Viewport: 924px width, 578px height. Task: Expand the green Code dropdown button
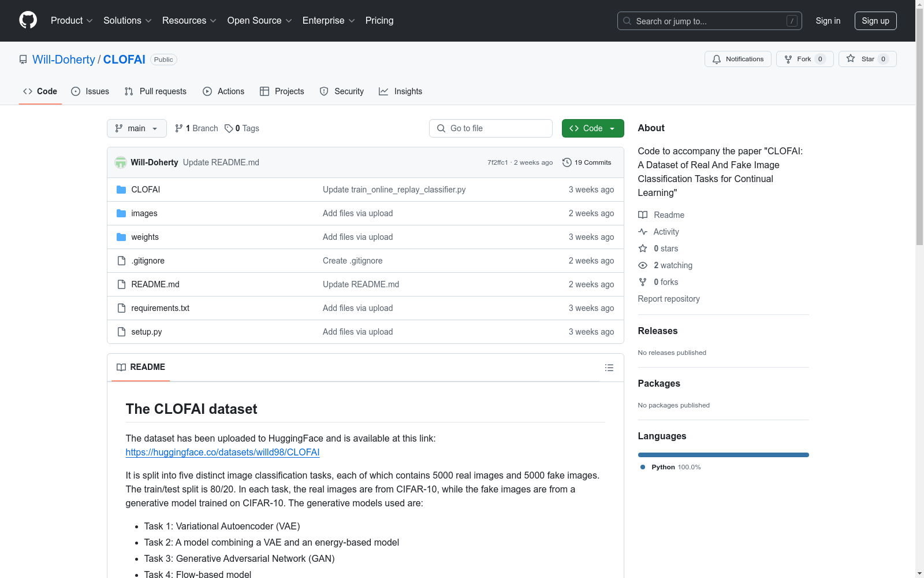[593, 128]
